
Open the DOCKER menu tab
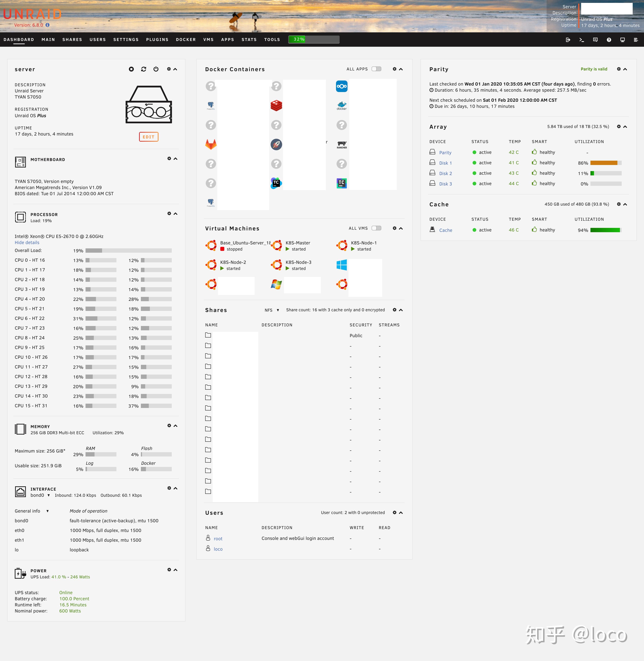186,40
